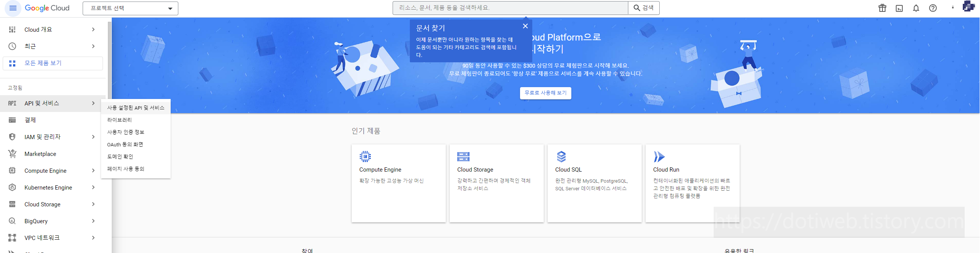
Task: Select API 및 서비스 in the sidebar
Action: pos(53,103)
